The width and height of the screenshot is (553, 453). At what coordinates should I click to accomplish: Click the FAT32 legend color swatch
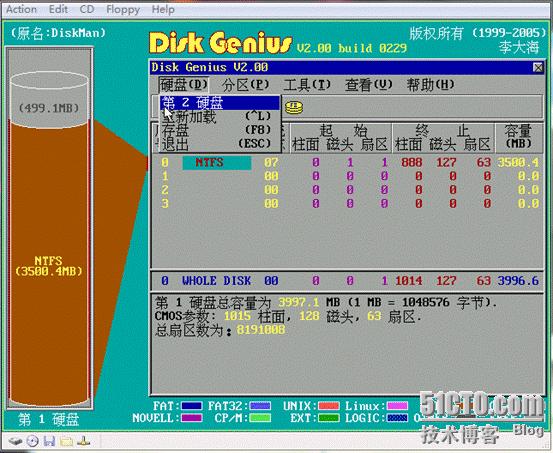[260, 406]
